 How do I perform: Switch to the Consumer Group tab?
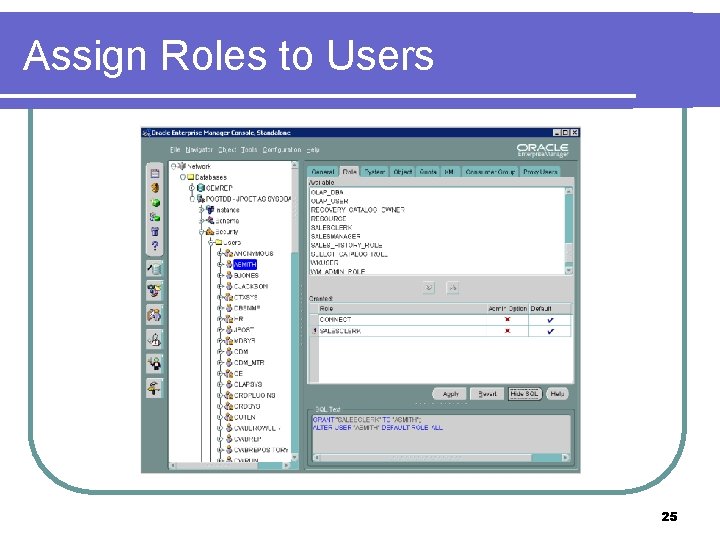[490, 172]
